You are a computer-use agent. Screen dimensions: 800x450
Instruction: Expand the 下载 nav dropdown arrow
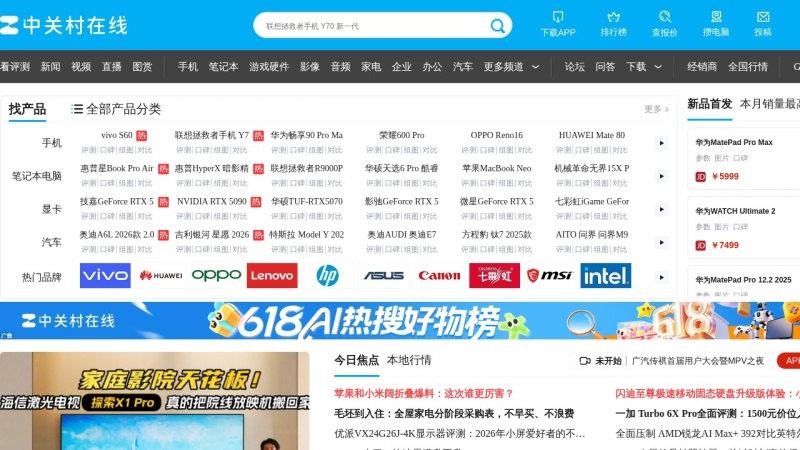[x=658, y=67]
